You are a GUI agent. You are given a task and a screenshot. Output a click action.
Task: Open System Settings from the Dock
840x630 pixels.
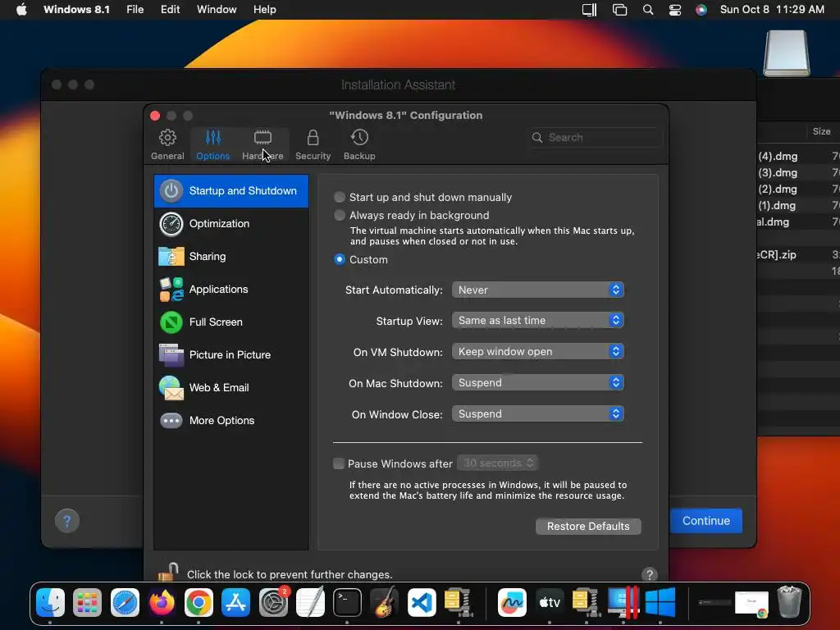[274, 603]
